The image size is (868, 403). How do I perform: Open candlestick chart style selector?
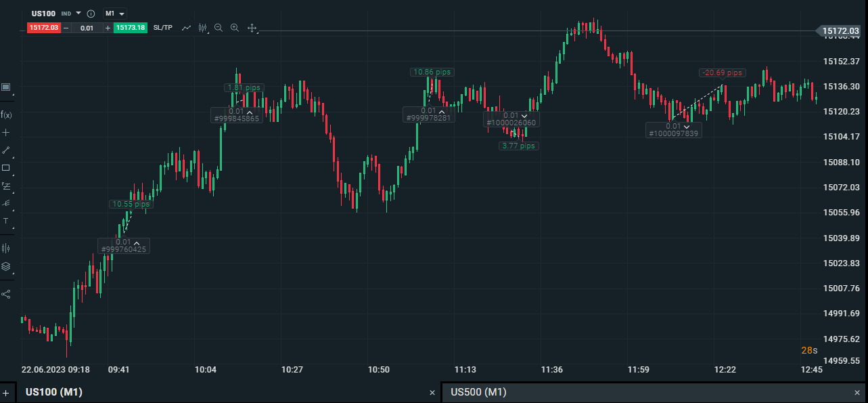[202, 28]
